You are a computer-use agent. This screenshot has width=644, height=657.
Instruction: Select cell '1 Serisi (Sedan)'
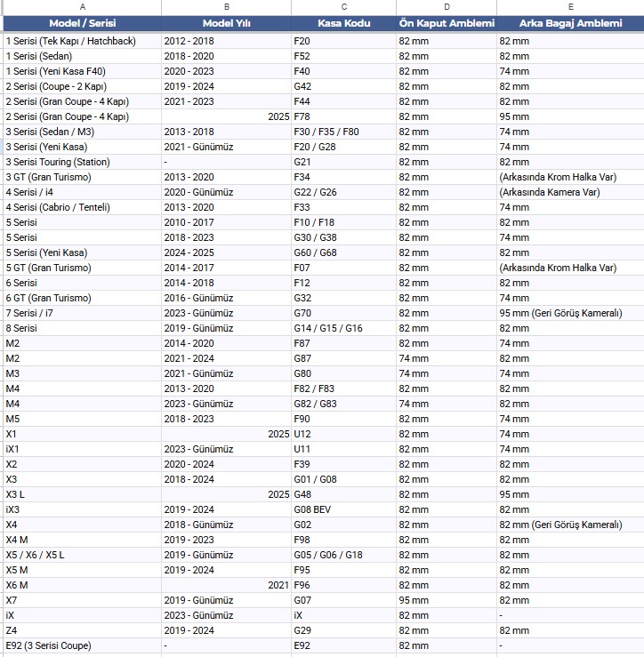point(82,56)
